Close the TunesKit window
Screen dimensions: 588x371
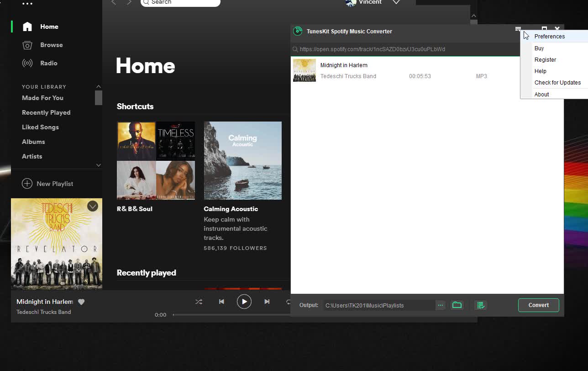click(557, 28)
